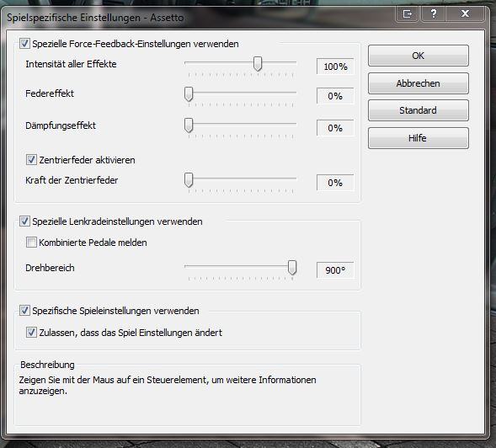This screenshot has width=496, height=448.
Task: Click the Beschreibung group heading
Action: point(47,365)
